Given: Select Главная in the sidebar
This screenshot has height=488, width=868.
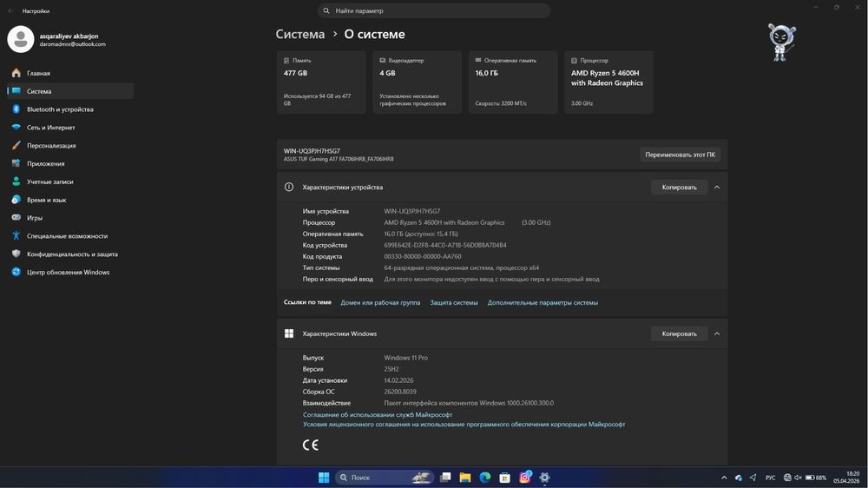Looking at the screenshot, I should click(x=38, y=74).
